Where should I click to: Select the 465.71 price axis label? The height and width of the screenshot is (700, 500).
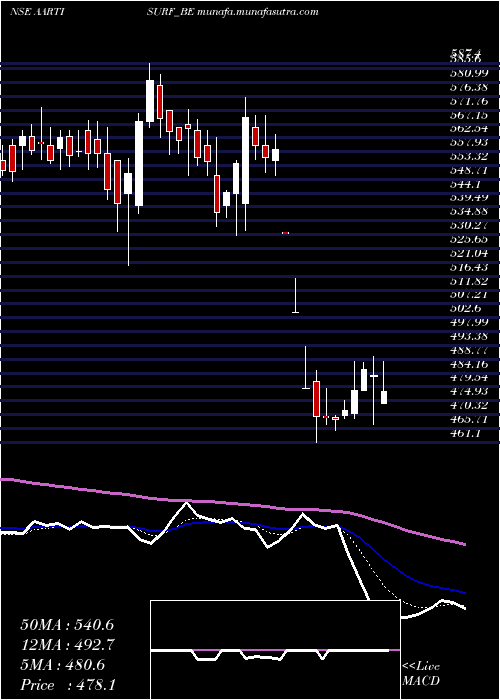pyautogui.click(x=471, y=419)
